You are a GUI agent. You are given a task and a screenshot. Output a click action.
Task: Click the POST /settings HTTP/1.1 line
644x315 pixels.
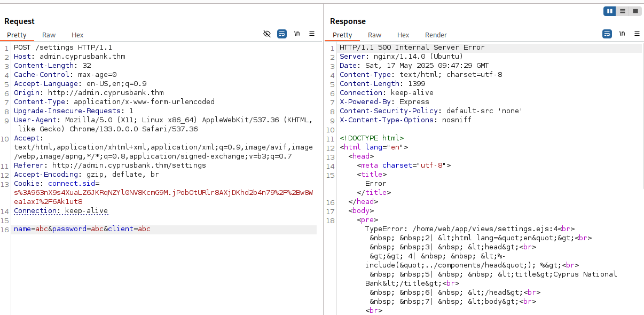(x=63, y=48)
